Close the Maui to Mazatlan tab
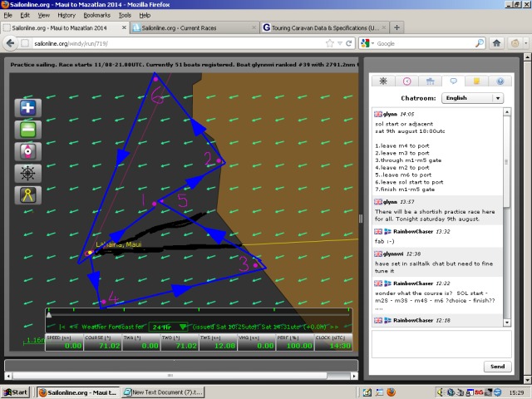 click(x=124, y=27)
